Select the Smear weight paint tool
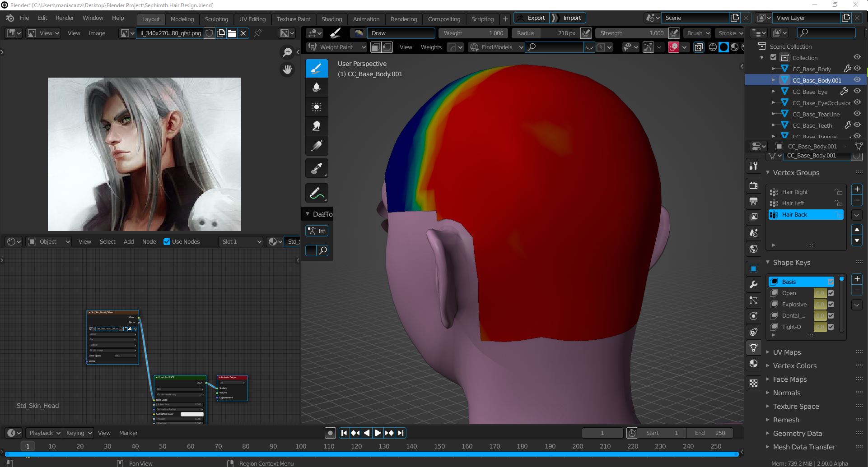This screenshot has height=467, width=868. pos(317,126)
